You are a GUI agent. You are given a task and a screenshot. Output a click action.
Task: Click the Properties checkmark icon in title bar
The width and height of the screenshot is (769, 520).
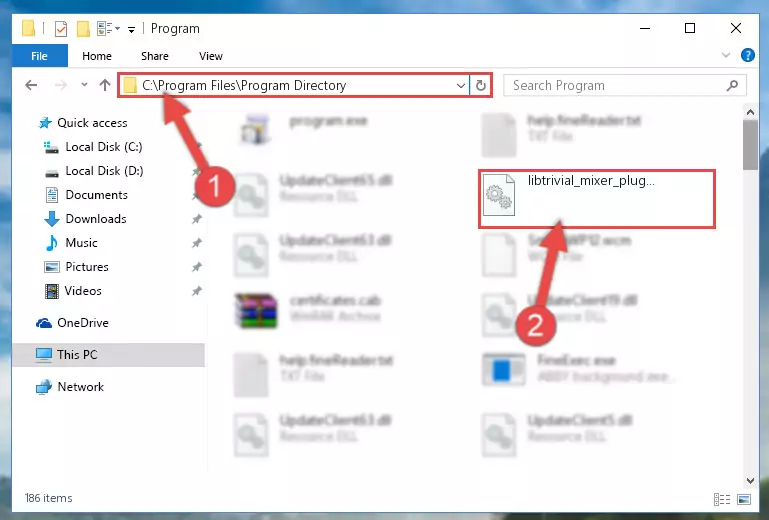pos(61,29)
